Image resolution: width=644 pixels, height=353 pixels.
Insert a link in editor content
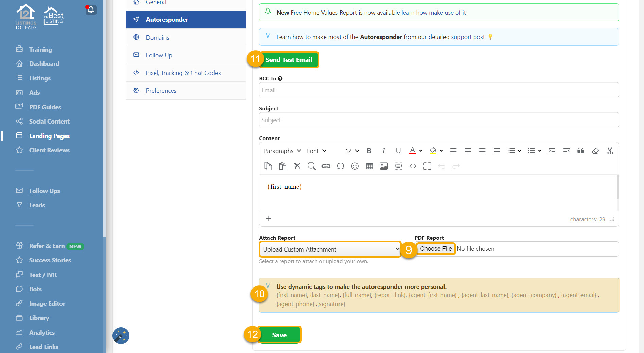pyautogui.click(x=326, y=166)
